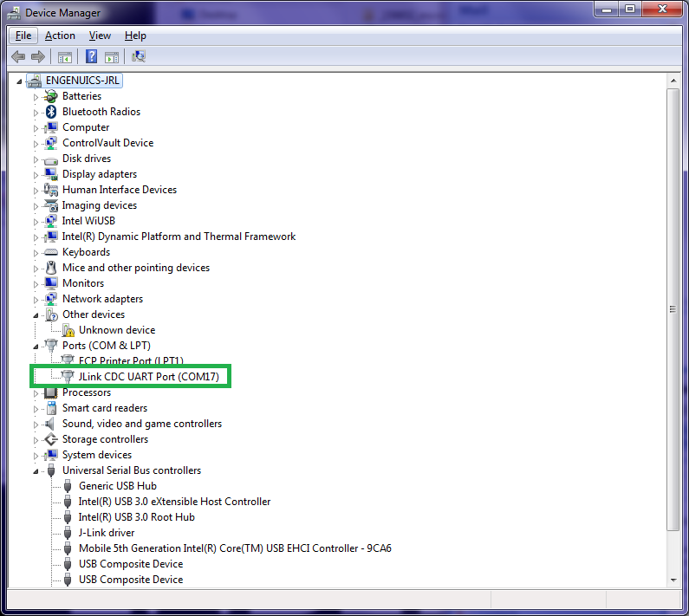Click the Smart card readers icon
689x616 pixels.
coord(51,408)
